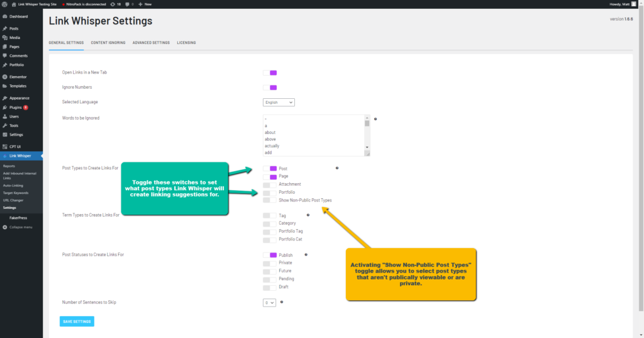
Task: Click scroll-down arrow in ignored words list
Action: click(x=367, y=147)
